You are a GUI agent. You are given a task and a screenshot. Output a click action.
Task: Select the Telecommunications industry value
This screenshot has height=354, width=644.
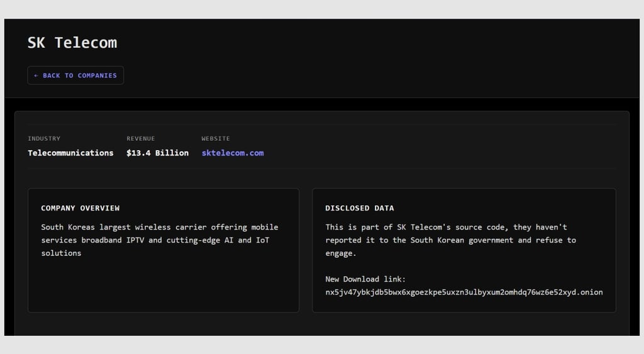click(70, 153)
